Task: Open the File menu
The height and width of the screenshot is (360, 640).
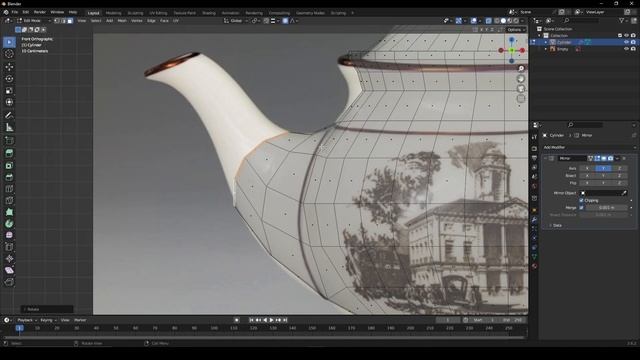Action: tap(15, 12)
